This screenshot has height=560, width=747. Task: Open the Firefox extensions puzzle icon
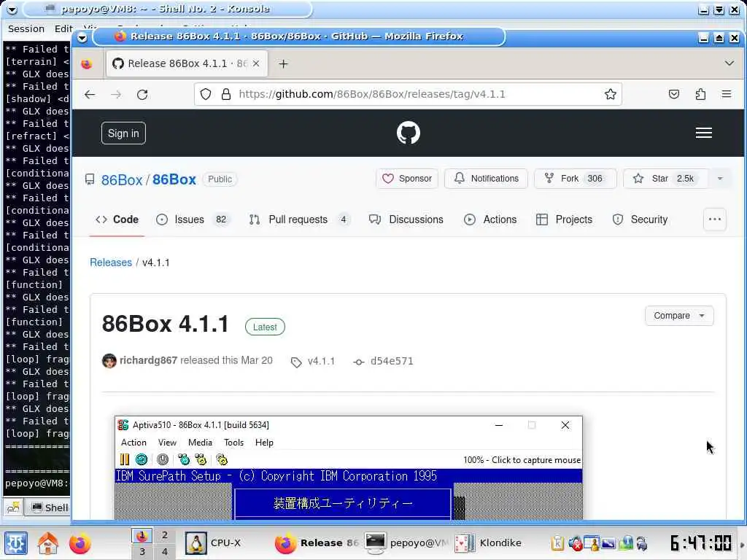pos(700,94)
